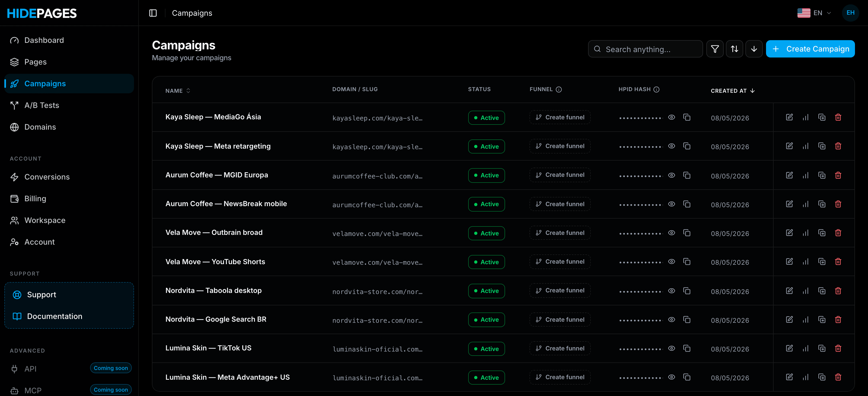868x396 pixels.
Task: Copy HPID hash for Lumina Skin — Meta Advantage+ US
Action: point(687,377)
